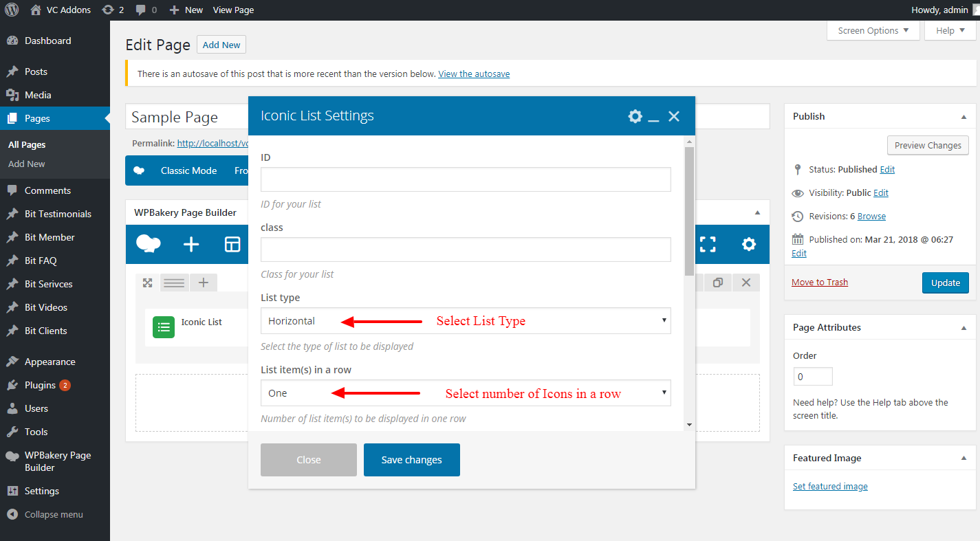
Task: Click the green Iconic List element icon
Action: click(x=164, y=327)
